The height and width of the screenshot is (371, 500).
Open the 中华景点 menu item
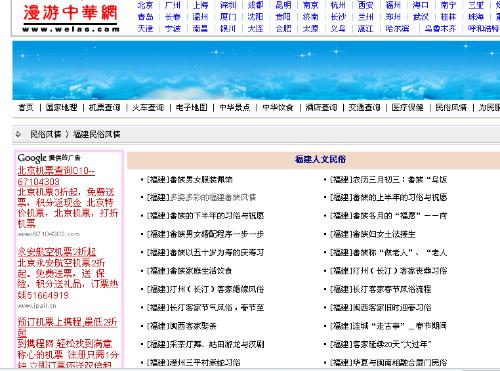click(x=235, y=107)
